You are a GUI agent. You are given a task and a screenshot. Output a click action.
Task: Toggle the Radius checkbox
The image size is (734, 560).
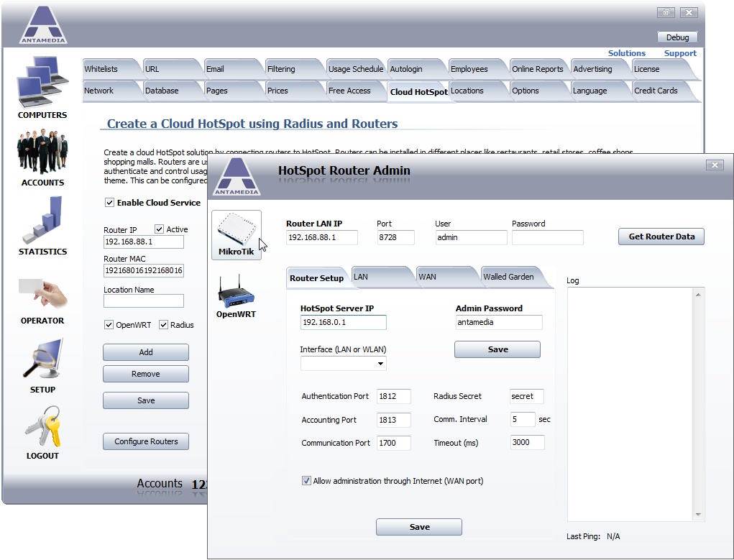pyautogui.click(x=163, y=324)
